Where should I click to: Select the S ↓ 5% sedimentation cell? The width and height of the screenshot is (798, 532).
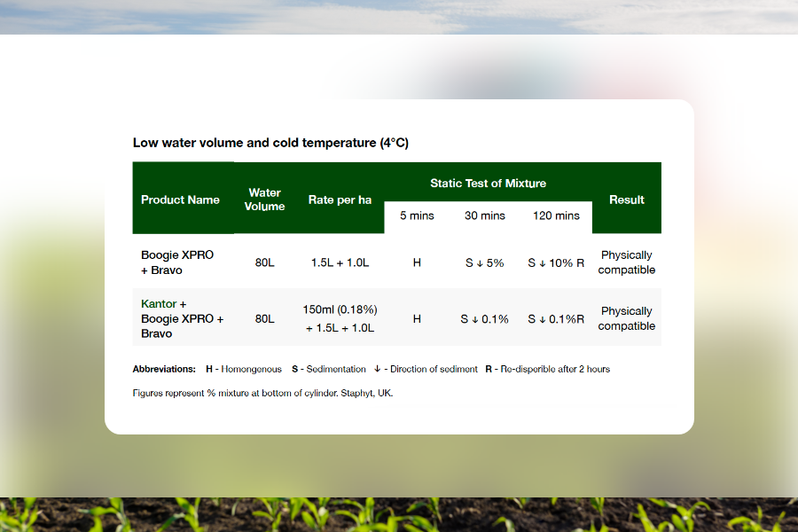tap(484, 262)
